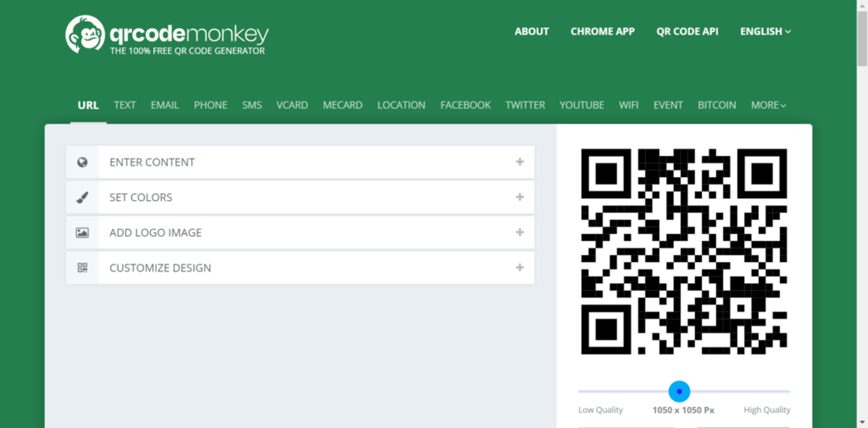Click the 'High Quality' label
This screenshot has height=428, width=868.
(767, 410)
